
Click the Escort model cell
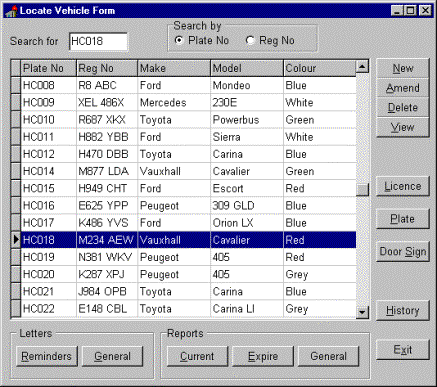coord(247,188)
